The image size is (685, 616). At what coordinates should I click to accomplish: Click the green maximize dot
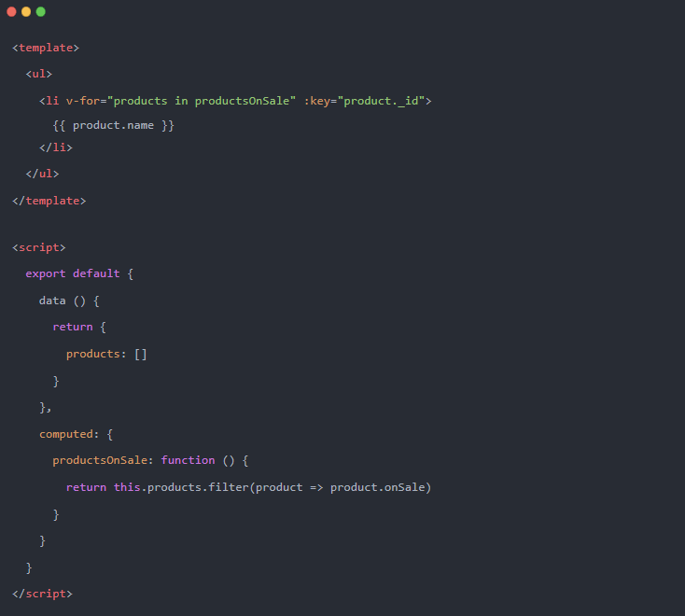(x=40, y=11)
